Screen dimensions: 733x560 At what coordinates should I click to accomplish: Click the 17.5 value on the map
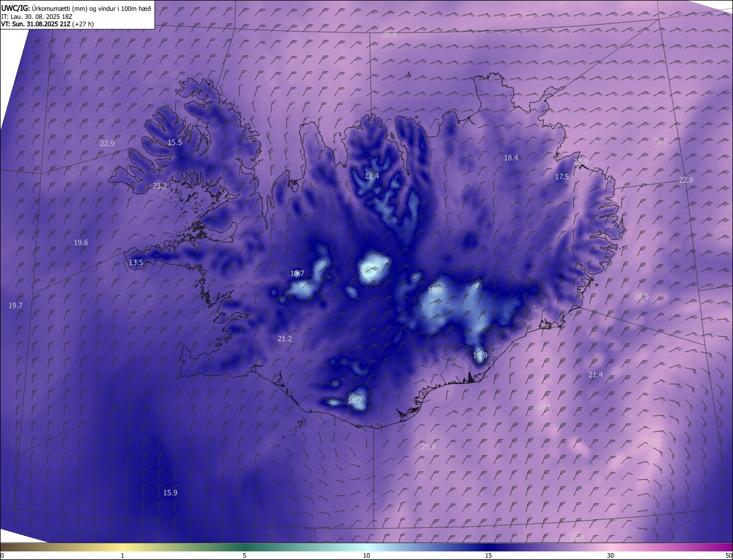562,177
